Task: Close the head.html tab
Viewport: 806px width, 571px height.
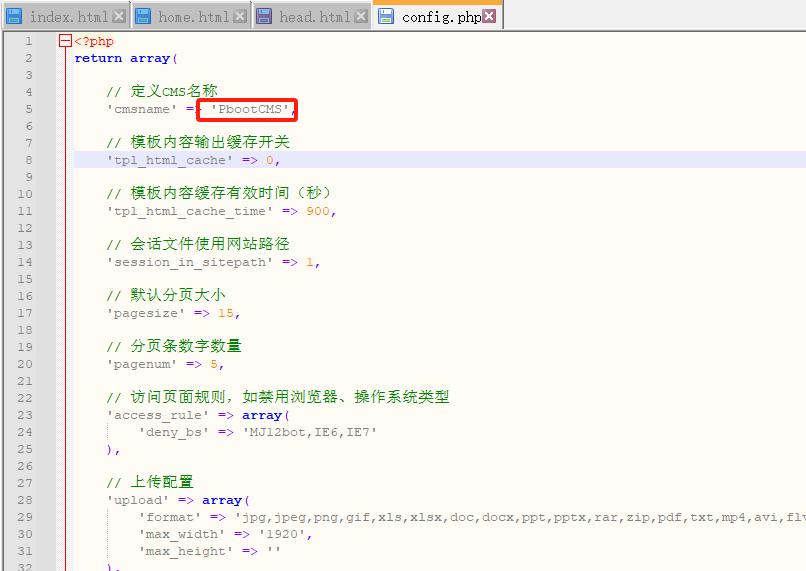Action: coord(361,17)
